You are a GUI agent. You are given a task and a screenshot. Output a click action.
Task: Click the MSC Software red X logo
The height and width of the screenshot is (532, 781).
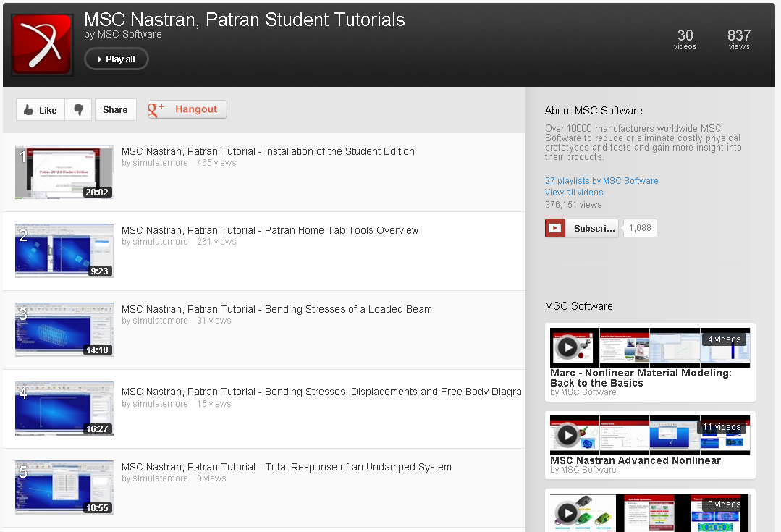42,44
